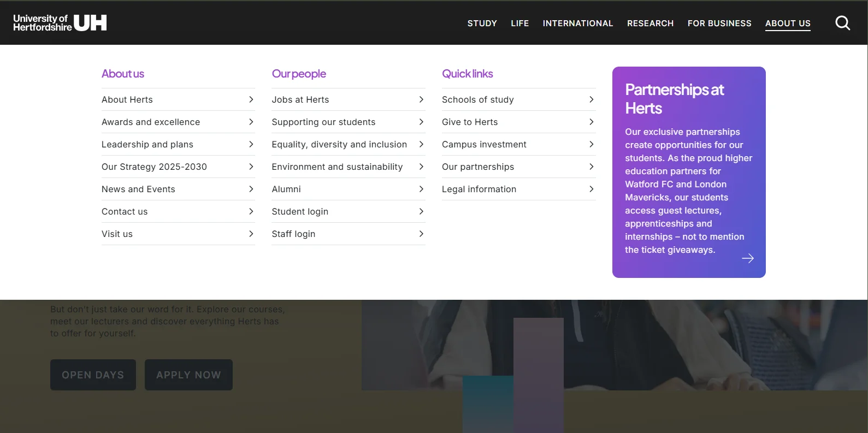Click the University of Hertfordshire UH logo
The image size is (868, 433).
[x=60, y=23]
